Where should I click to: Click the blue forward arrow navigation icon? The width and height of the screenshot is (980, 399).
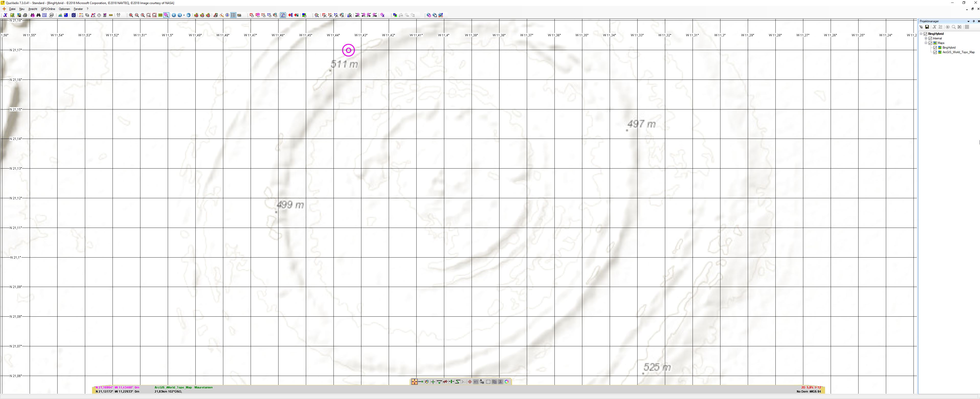click(x=180, y=15)
